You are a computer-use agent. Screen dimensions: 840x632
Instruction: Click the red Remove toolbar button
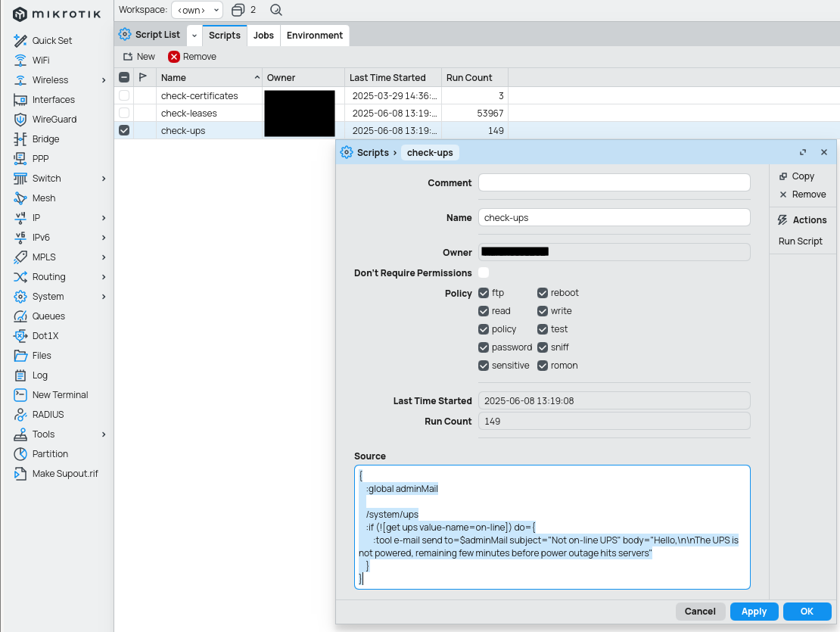[191, 56]
